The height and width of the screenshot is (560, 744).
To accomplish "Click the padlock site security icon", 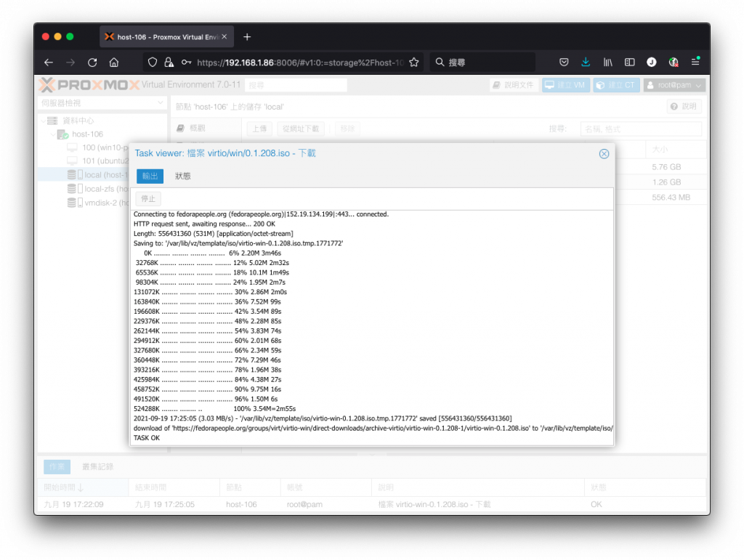I will pyautogui.click(x=169, y=62).
